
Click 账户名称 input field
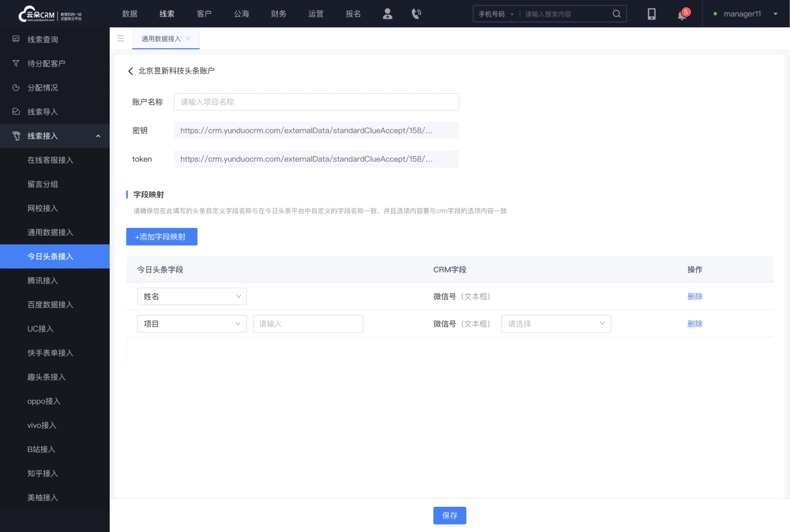(x=317, y=102)
